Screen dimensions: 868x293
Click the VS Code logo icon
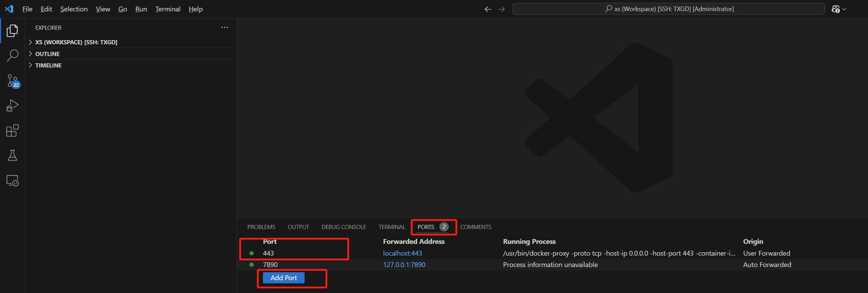click(x=9, y=9)
